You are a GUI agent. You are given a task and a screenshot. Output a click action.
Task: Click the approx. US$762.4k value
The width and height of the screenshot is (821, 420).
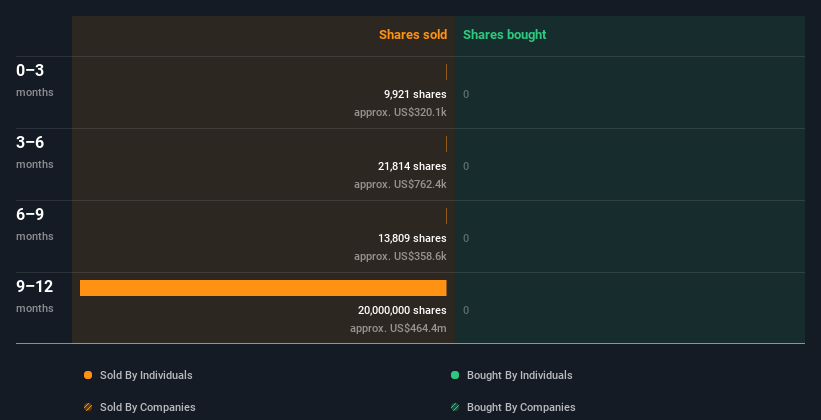pos(400,184)
